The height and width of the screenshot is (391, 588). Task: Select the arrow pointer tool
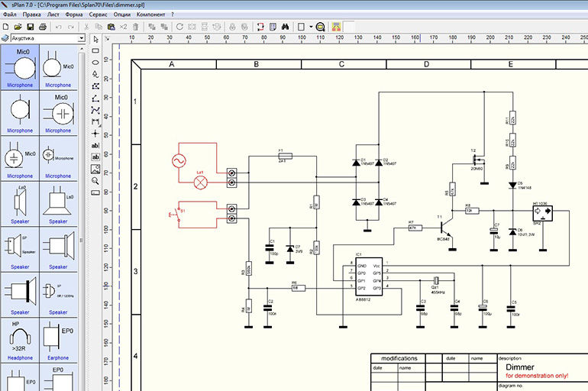point(95,40)
